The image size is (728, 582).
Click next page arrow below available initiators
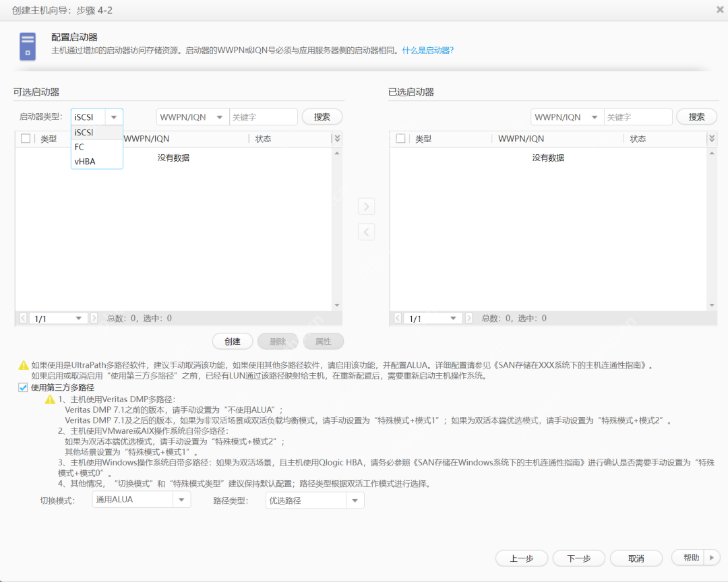pos(94,317)
